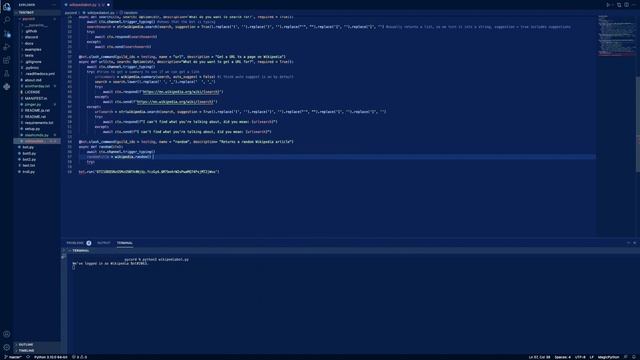The height and width of the screenshot is (360, 640).
Task: Click the code minimap
Action: (616, 36)
